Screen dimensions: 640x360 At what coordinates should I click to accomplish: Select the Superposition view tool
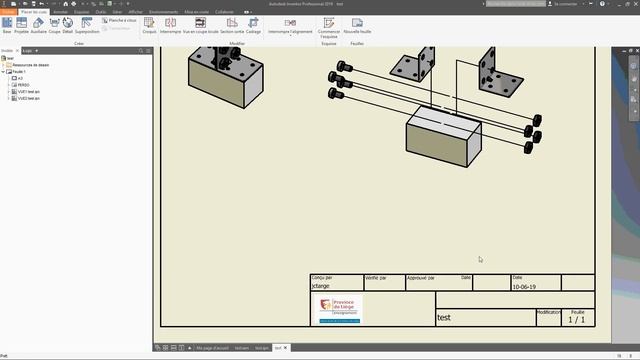click(87, 25)
